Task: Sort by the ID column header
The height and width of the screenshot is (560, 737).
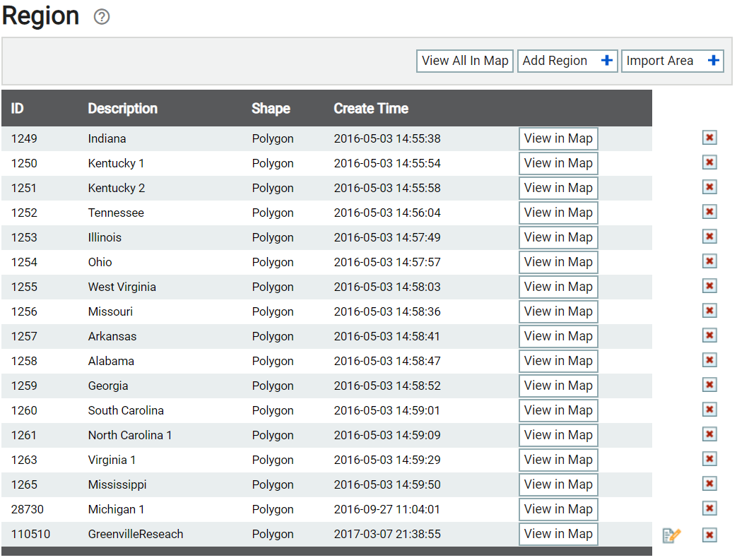Action: coord(18,109)
